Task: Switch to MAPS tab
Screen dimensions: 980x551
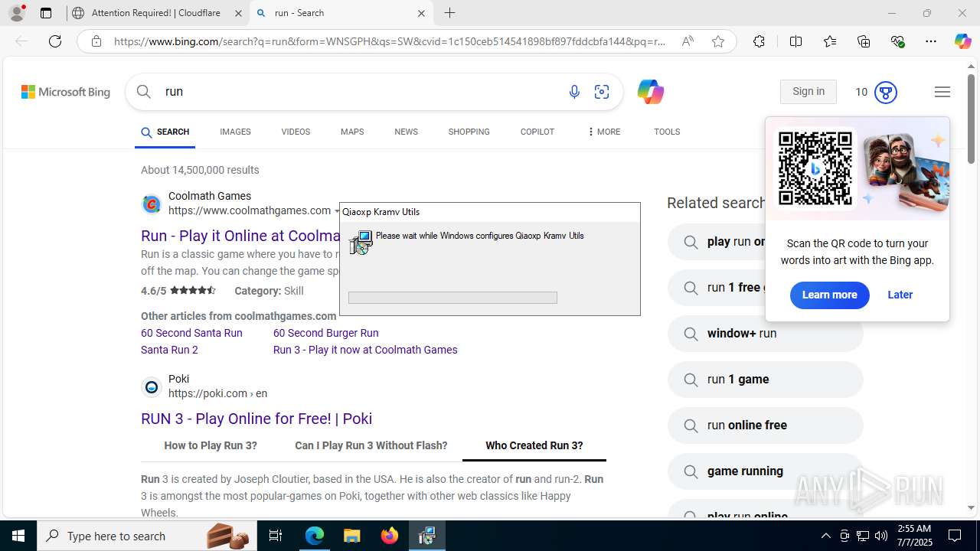Action: click(x=352, y=132)
